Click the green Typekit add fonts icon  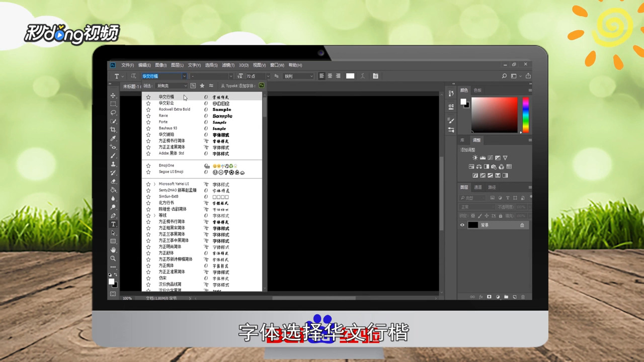261,86
